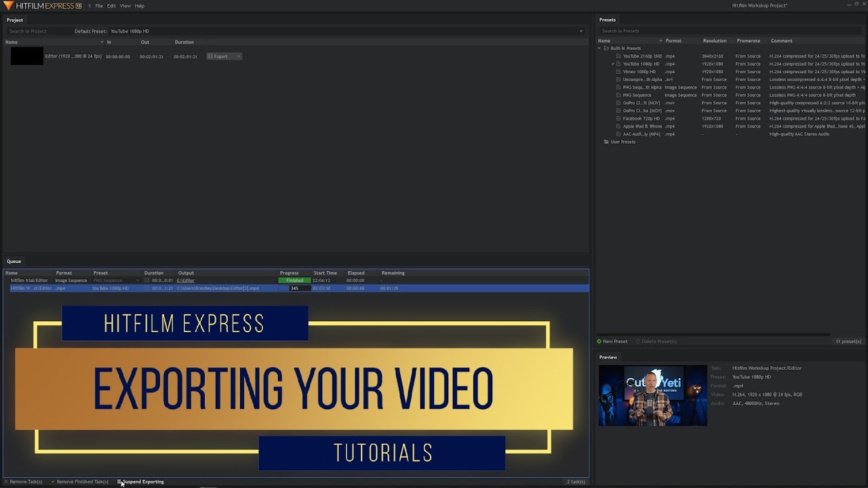Viewport: 868px width, 488px height.
Task: Click the Framerate column header in Presets
Action: pyautogui.click(x=748, y=41)
